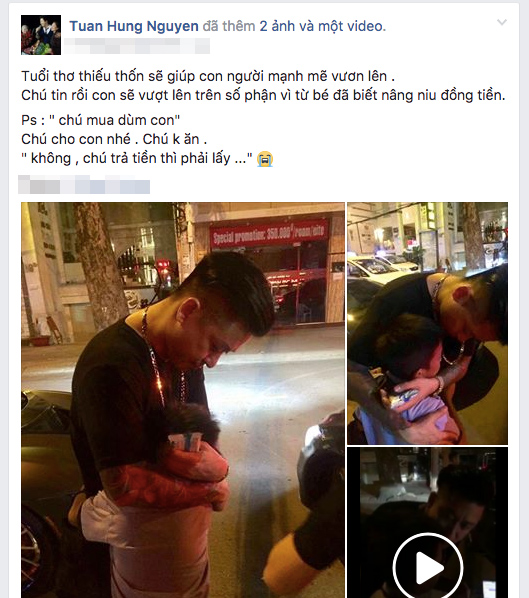Click the "2 ảnh" link
529x598 pixels.
[277, 26]
